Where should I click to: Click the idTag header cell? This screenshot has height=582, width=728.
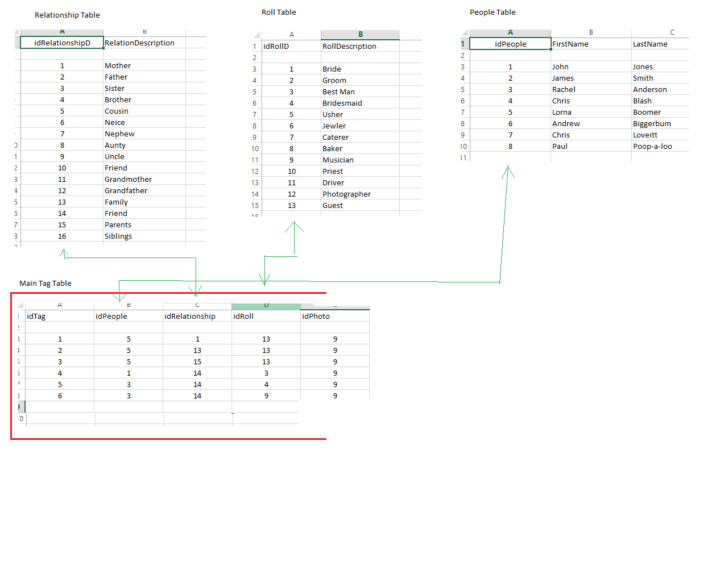tap(60, 316)
